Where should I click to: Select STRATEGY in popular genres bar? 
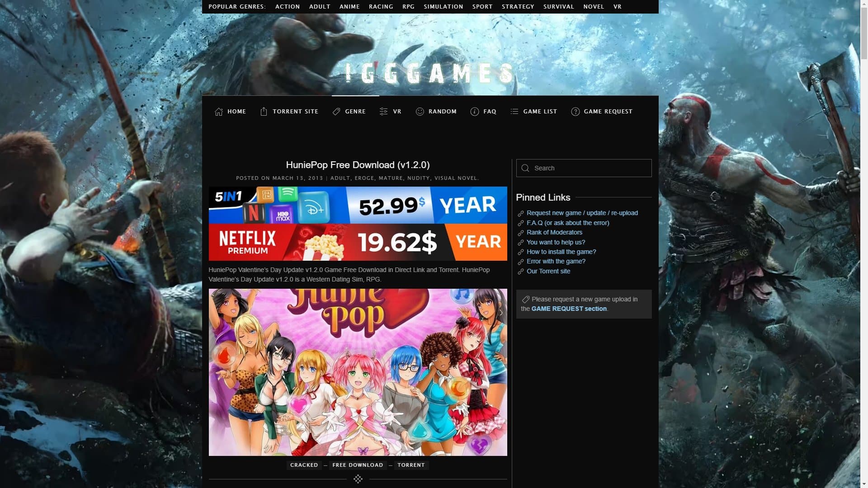518,7
